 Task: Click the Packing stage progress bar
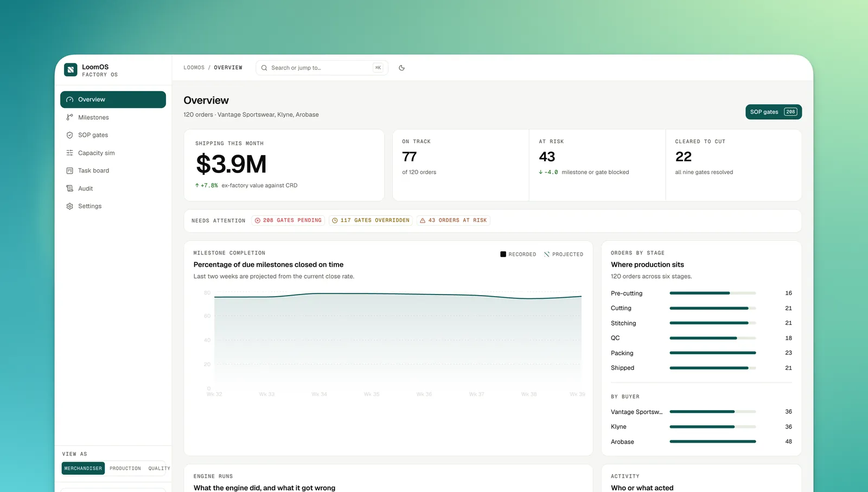[x=713, y=353]
